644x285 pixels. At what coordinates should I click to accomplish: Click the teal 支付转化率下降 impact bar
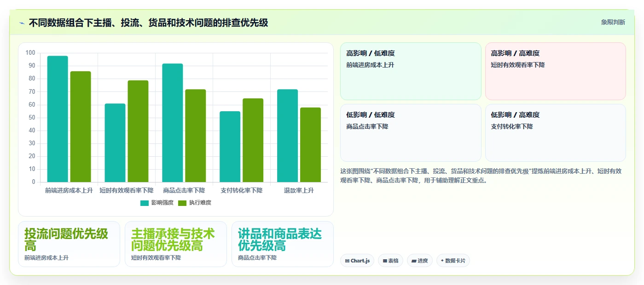point(230,147)
